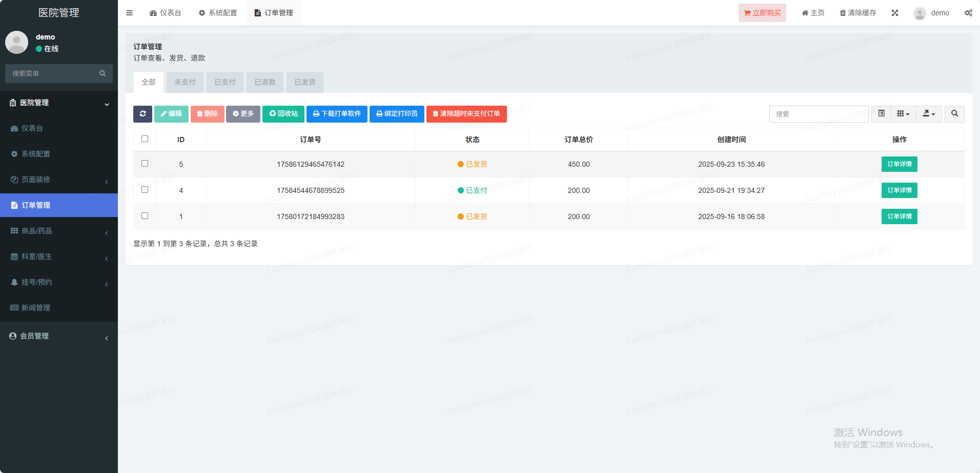Click the demo user avatar in sidebar

16,42
